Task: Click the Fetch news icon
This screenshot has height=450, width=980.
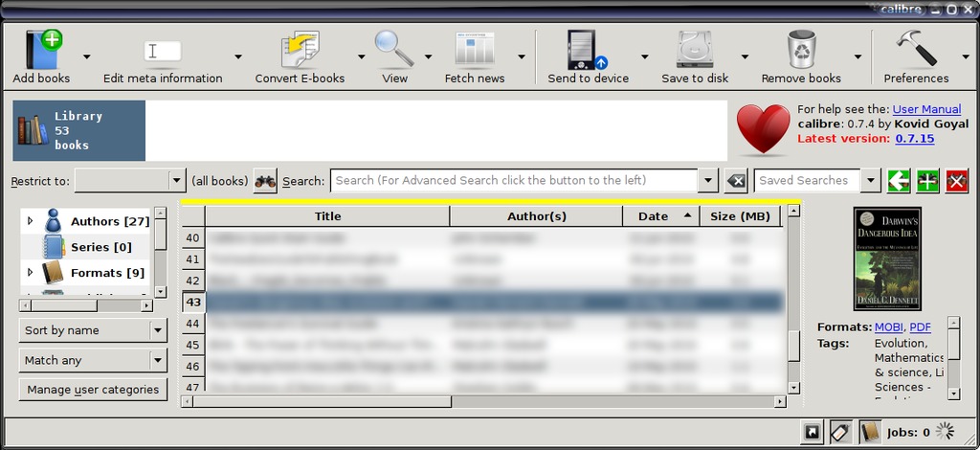Action: 475,49
